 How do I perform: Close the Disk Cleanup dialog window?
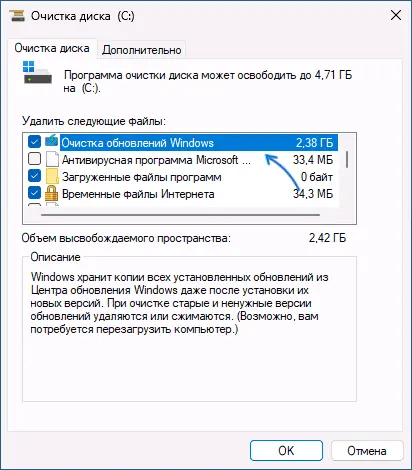396,15
